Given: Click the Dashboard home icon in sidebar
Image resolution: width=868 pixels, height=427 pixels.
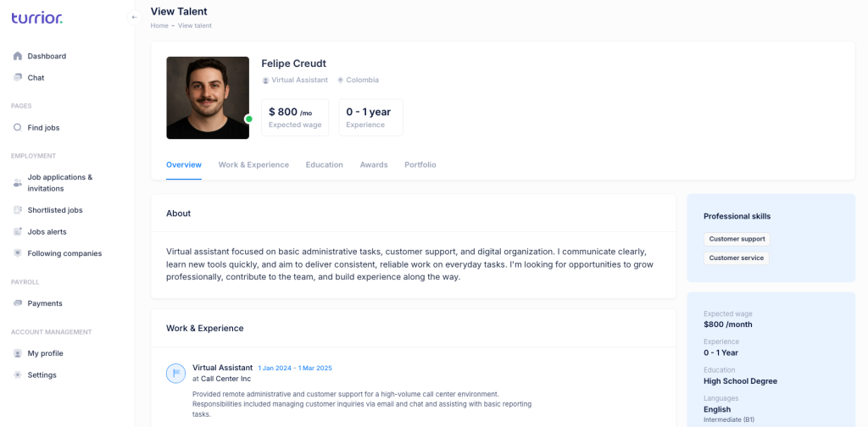Looking at the screenshot, I should [x=17, y=56].
